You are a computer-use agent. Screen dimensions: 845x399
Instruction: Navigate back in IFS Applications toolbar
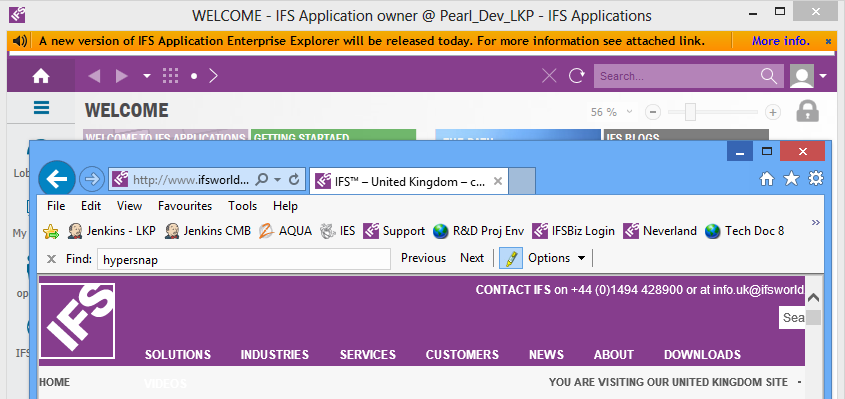pos(94,76)
